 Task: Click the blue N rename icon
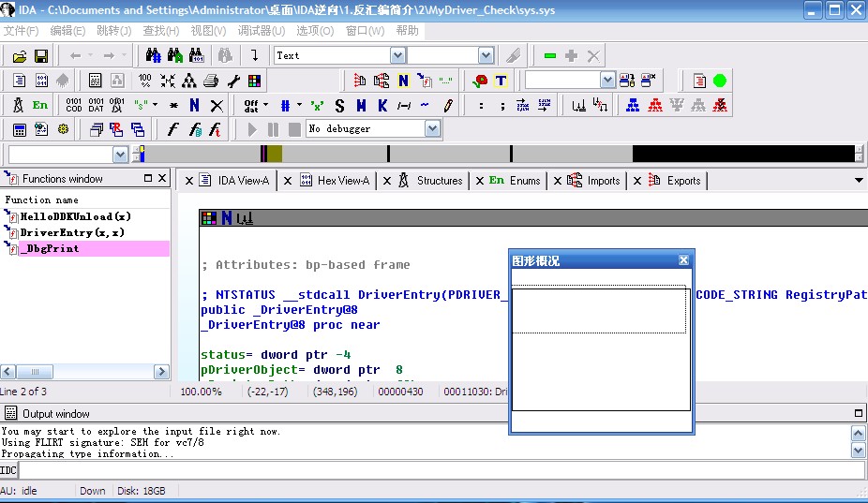click(x=194, y=105)
